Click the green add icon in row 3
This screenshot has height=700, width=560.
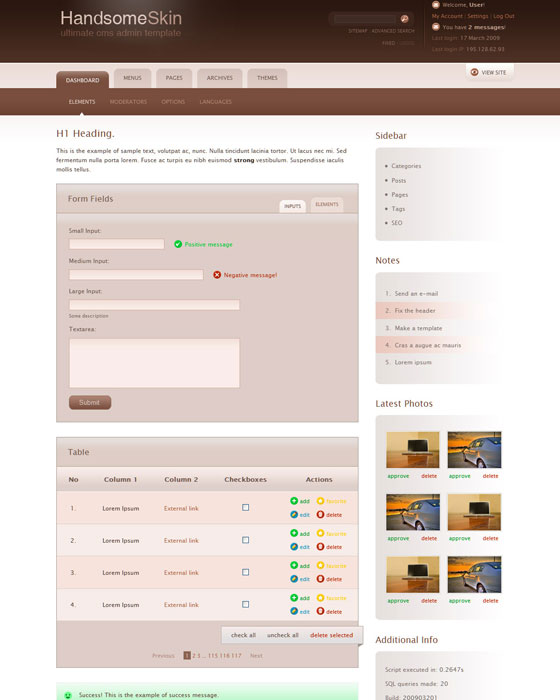pos(294,565)
